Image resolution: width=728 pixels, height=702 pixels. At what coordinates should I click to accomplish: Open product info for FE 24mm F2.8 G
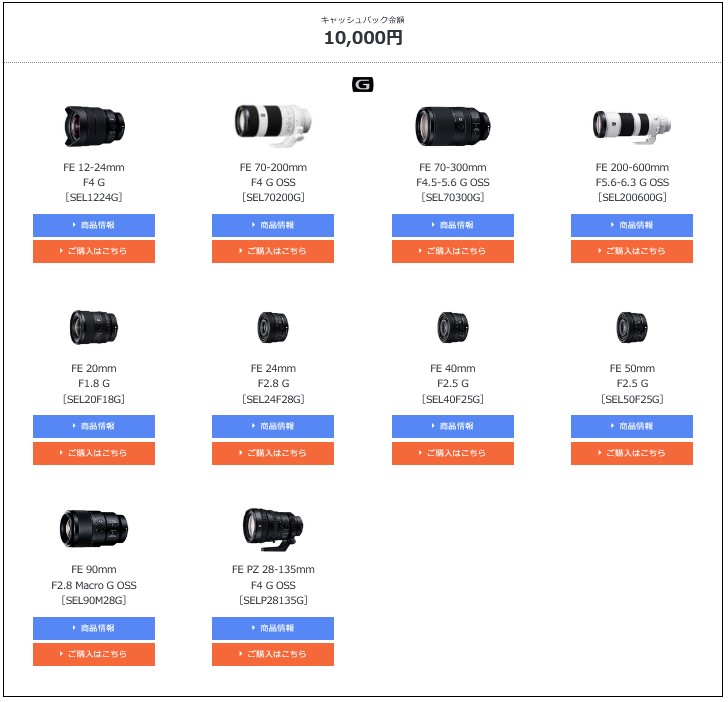[273, 426]
